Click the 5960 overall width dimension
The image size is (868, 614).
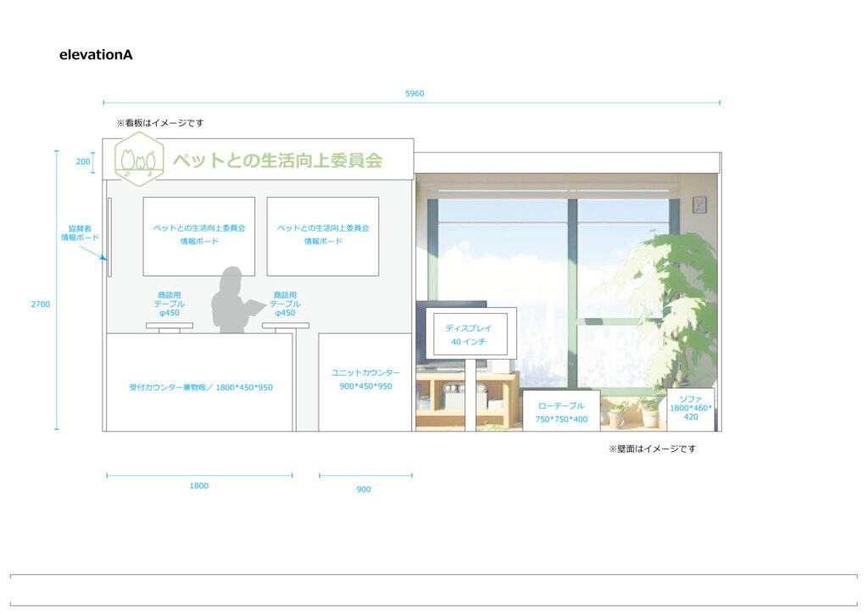415,93
